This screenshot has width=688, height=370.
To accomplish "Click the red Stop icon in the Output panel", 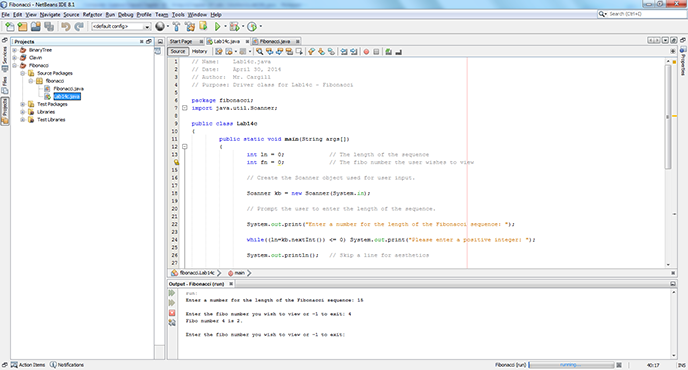I will coord(172,313).
